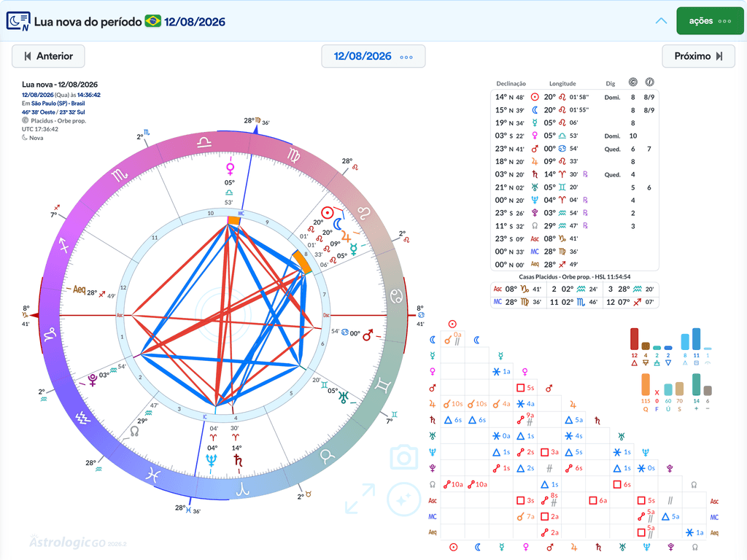
Task: Click the "São Paulo (SP) - Brasil" location link
Action: (x=58, y=104)
